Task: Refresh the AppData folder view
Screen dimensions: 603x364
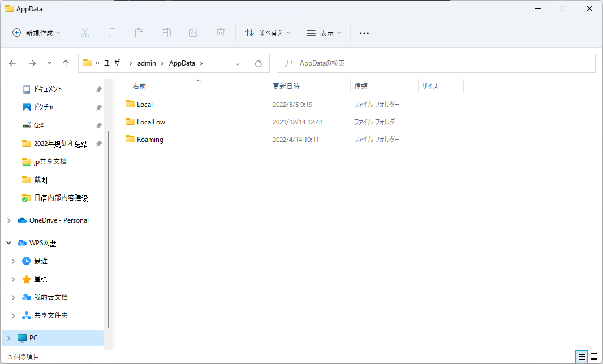Action: [x=259, y=63]
